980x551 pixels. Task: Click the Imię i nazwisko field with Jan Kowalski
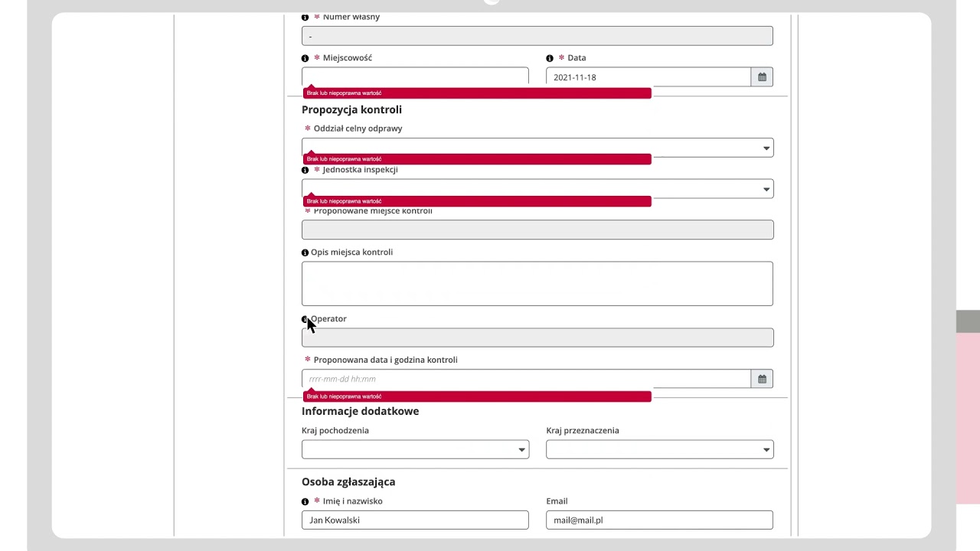(415, 520)
